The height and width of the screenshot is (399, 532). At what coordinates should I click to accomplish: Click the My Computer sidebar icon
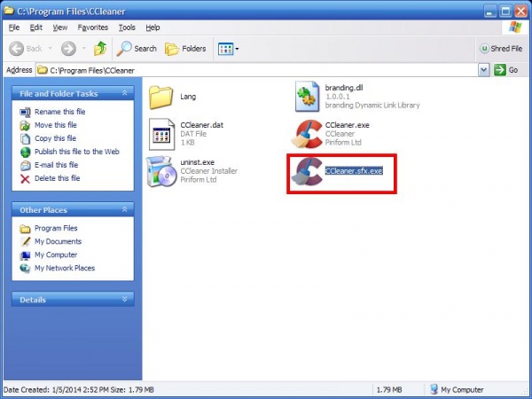25,255
